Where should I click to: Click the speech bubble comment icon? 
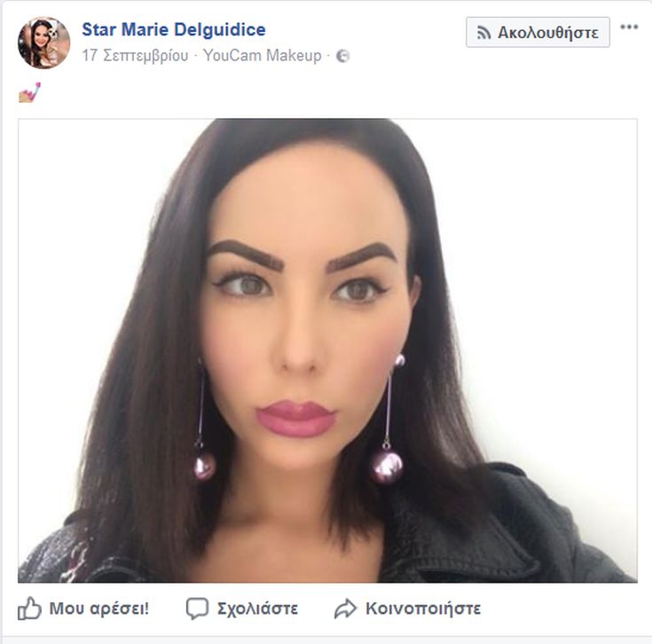[197, 609]
